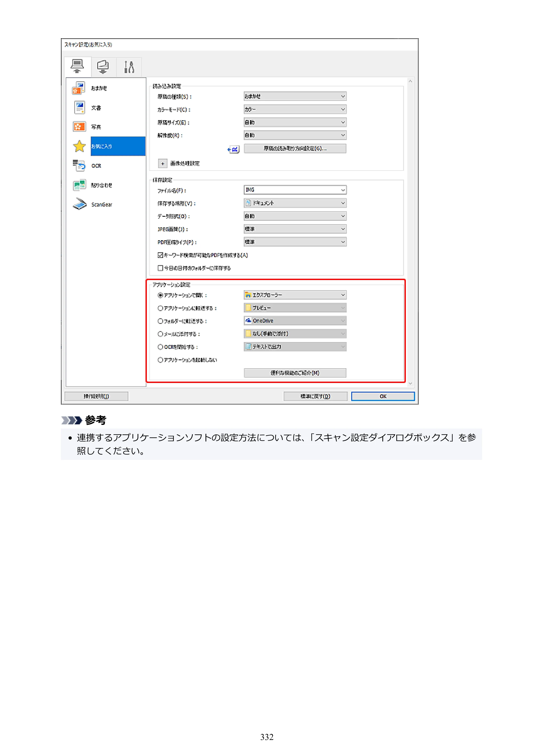
Task: Open the general settings tools tab
Action: click(x=129, y=67)
